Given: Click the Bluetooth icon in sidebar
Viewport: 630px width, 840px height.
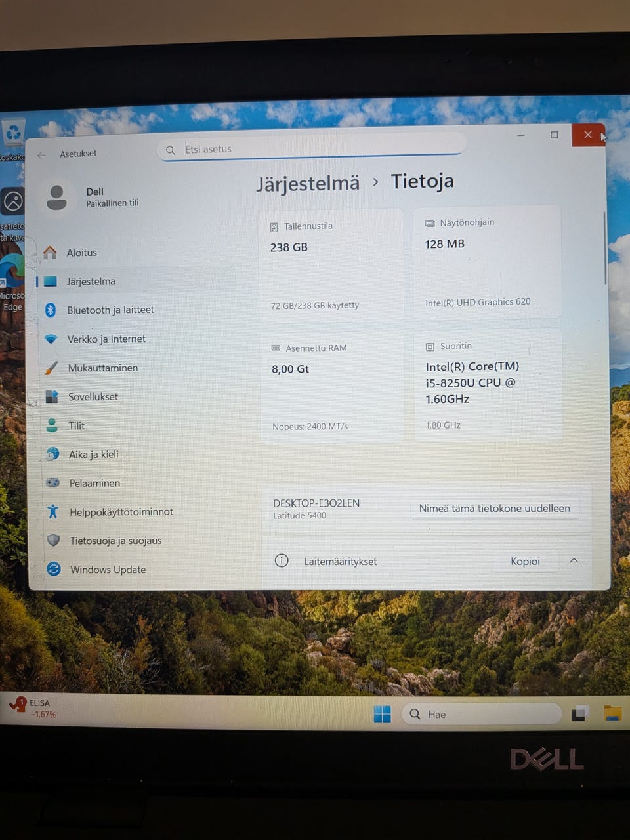Looking at the screenshot, I should [x=51, y=310].
